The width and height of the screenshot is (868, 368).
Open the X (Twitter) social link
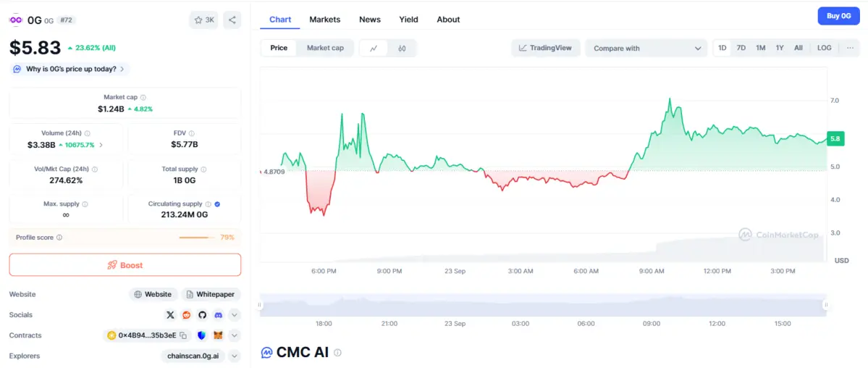tap(170, 315)
